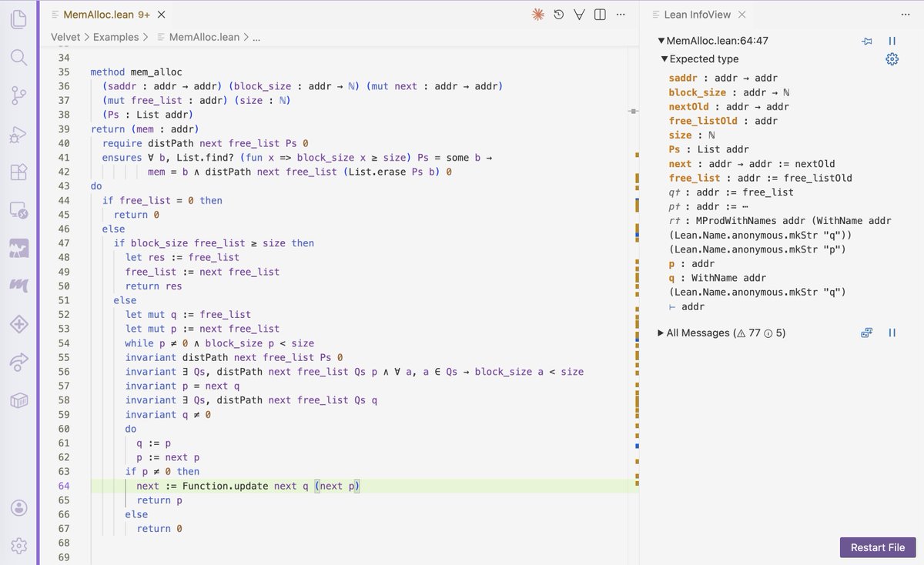
Task: Pause updating for MemAlloc.lean:64:47 goal
Action: [892, 42]
